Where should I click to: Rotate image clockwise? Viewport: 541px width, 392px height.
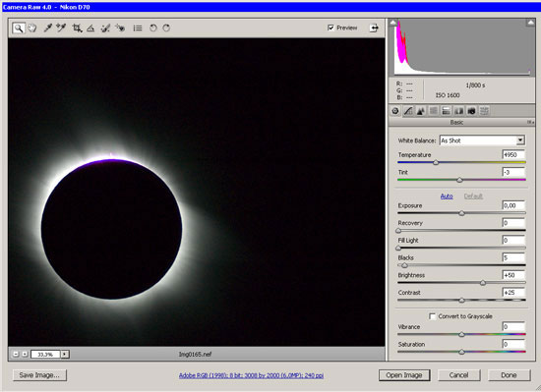tap(166, 28)
